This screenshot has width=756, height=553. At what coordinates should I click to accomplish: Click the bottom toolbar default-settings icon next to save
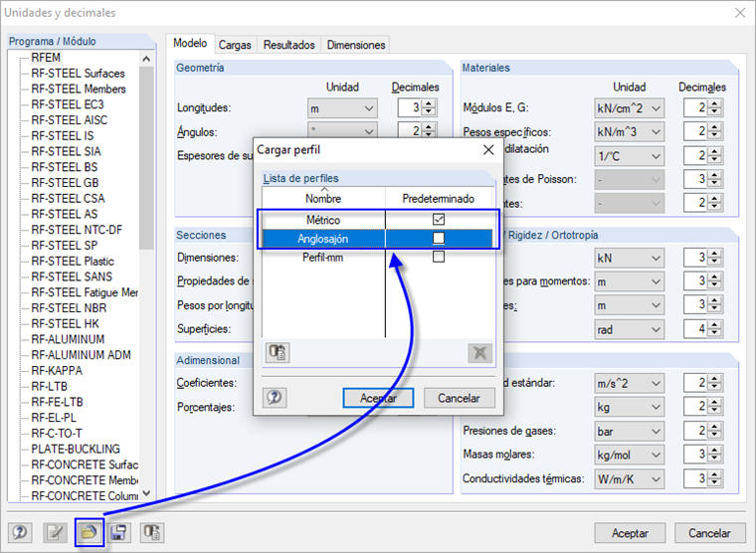point(152,533)
